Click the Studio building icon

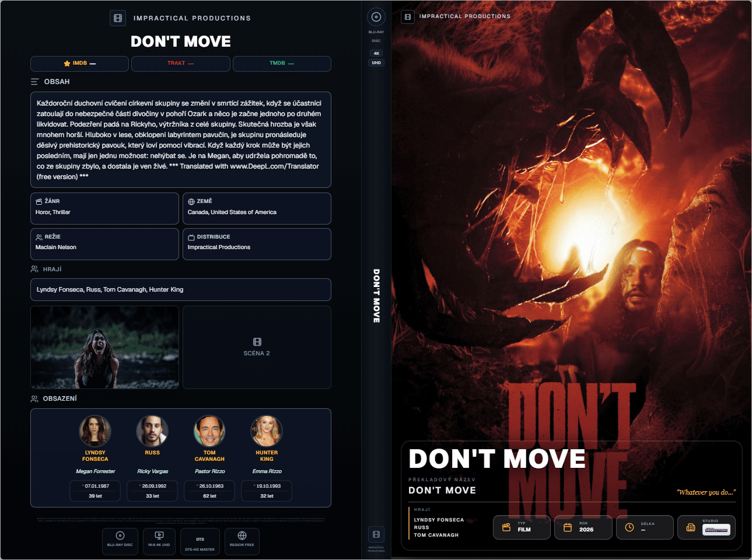pos(691,527)
